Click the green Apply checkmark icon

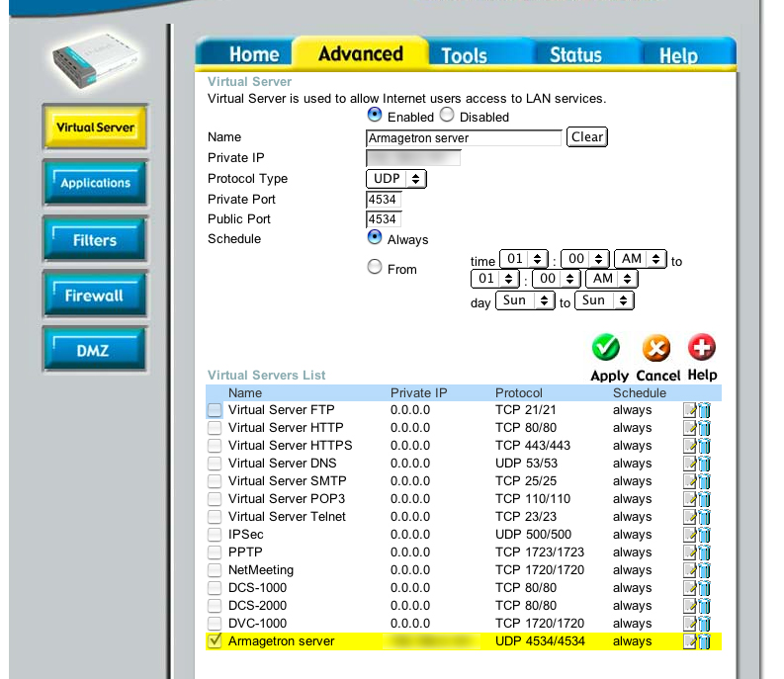tap(605, 348)
